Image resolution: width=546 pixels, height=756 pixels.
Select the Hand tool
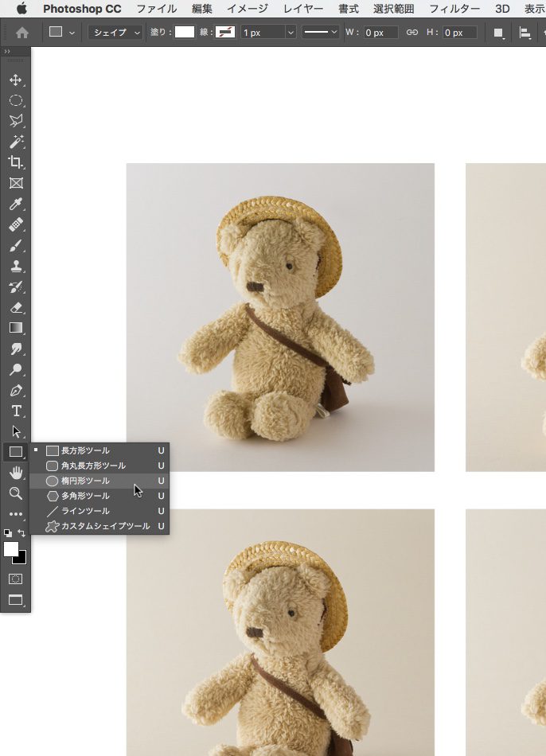click(15, 473)
